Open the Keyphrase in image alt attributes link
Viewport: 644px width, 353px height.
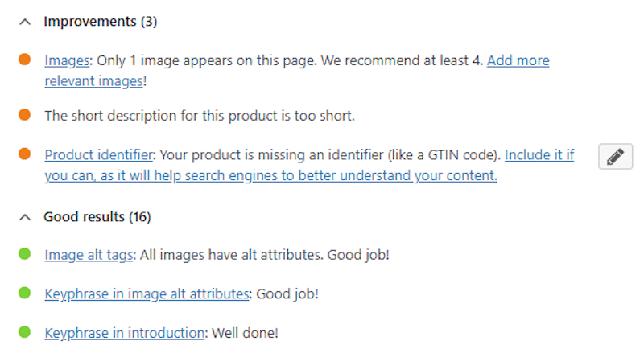coord(147,293)
